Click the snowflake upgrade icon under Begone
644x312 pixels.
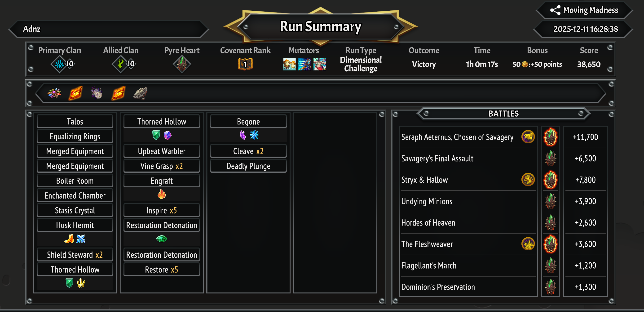coord(254,135)
